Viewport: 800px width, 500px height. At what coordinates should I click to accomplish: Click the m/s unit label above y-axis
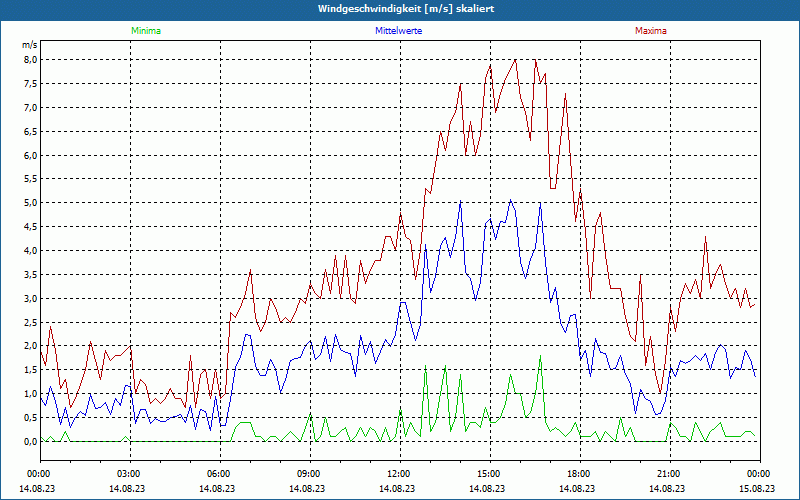click(x=29, y=45)
